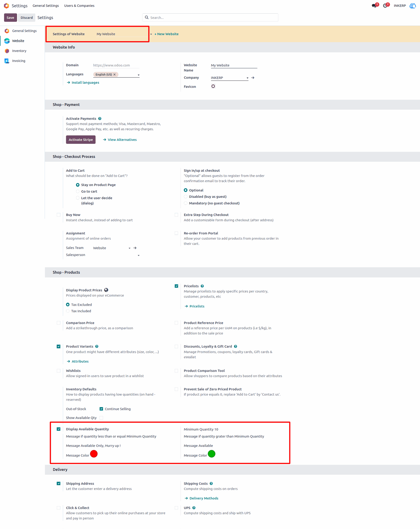Pick the green Message Color swatch

[x=212, y=454]
